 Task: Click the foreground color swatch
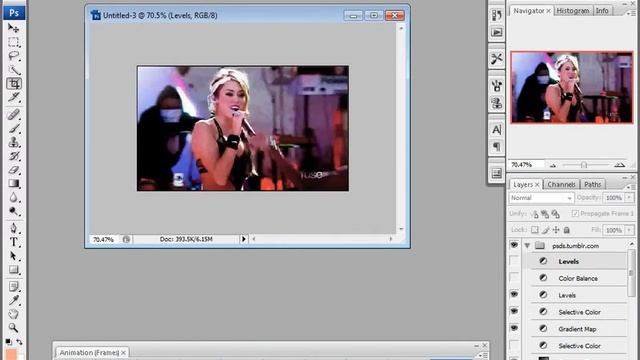pos(11,354)
